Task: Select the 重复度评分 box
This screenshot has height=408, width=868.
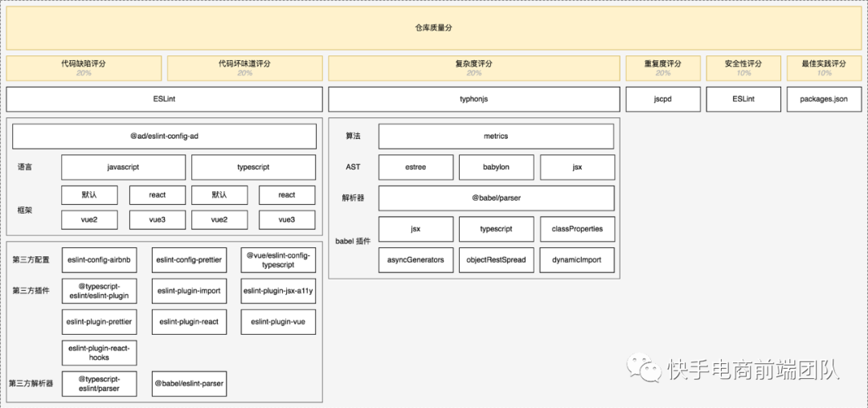Action: tap(663, 68)
